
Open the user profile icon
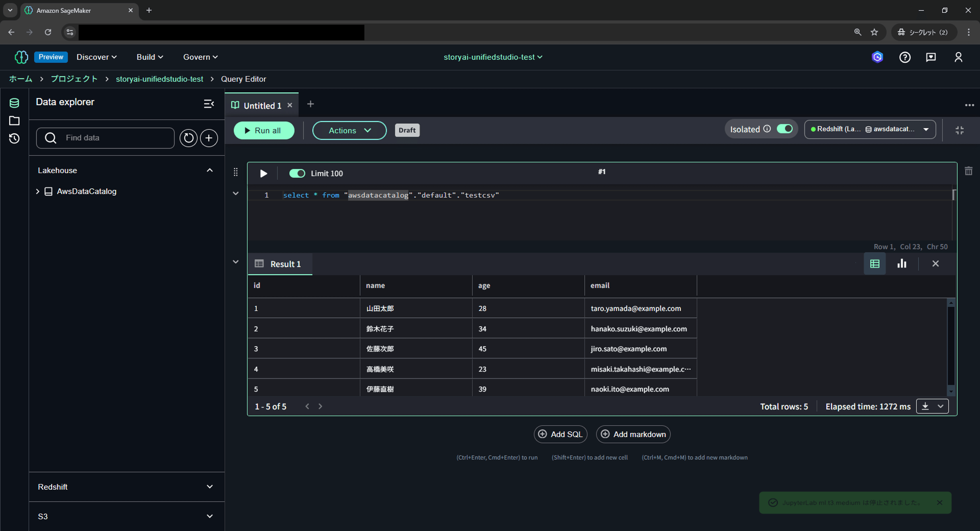pyautogui.click(x=958, y=57)
